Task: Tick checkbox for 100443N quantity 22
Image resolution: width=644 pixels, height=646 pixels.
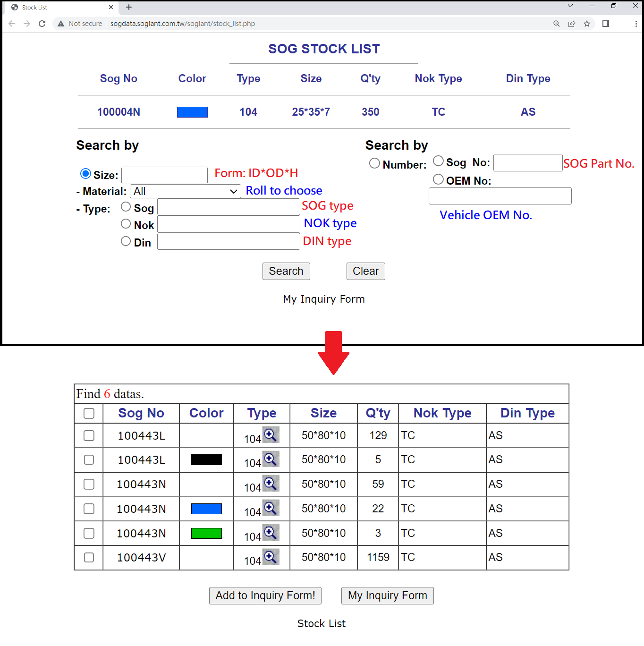Action: (89, 509)
